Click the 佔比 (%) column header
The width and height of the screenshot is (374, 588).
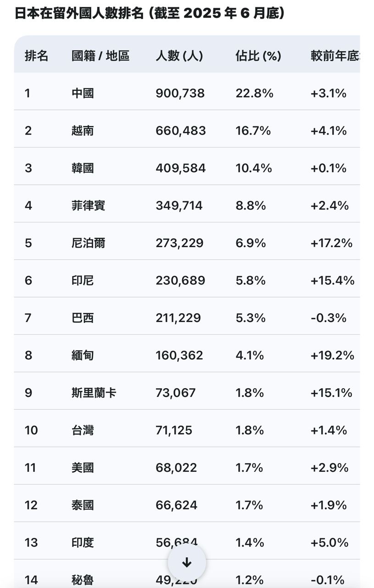[258, 56]
